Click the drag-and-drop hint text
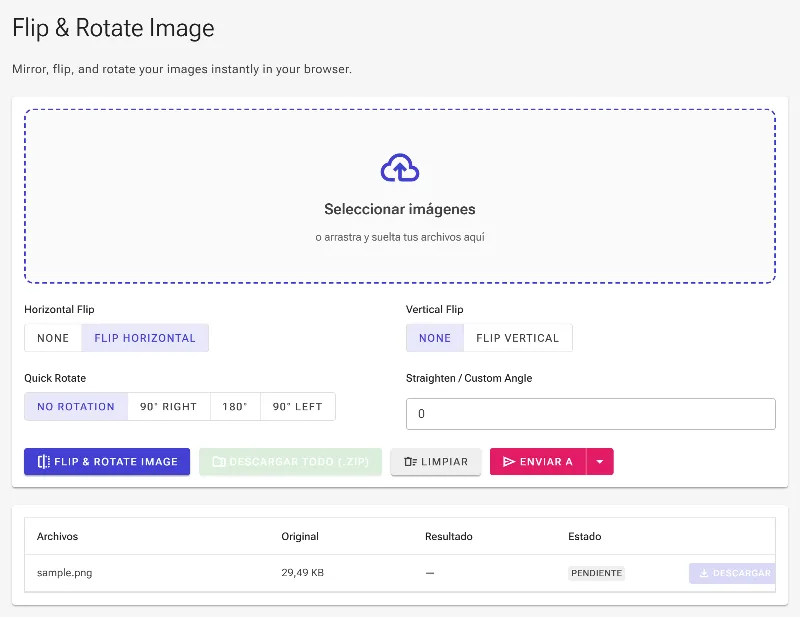 click(x=399, y=237)
